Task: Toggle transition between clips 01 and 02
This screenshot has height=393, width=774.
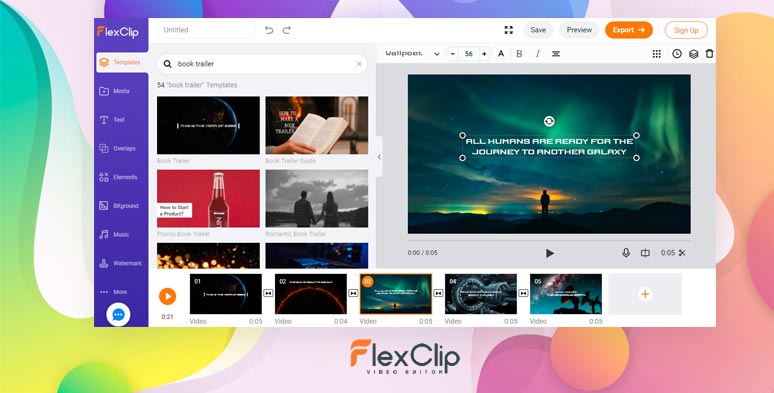Action: pyautogui.click(x=268, y=293)
